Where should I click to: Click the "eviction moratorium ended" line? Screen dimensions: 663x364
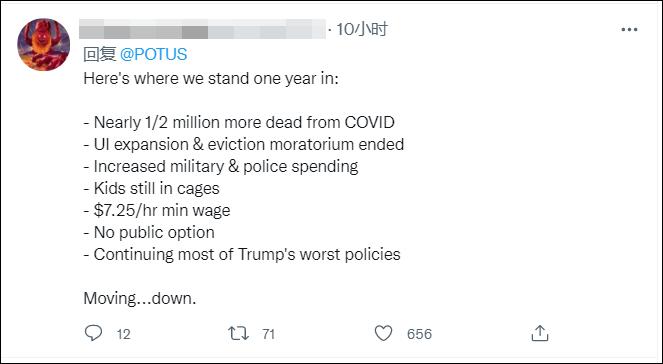click(244, 145)
